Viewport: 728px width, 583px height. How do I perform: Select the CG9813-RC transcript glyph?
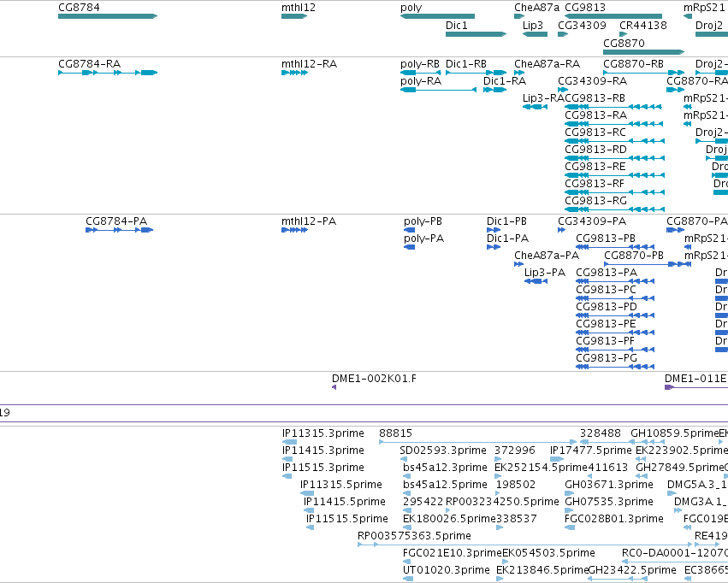(x=614, y=141)
